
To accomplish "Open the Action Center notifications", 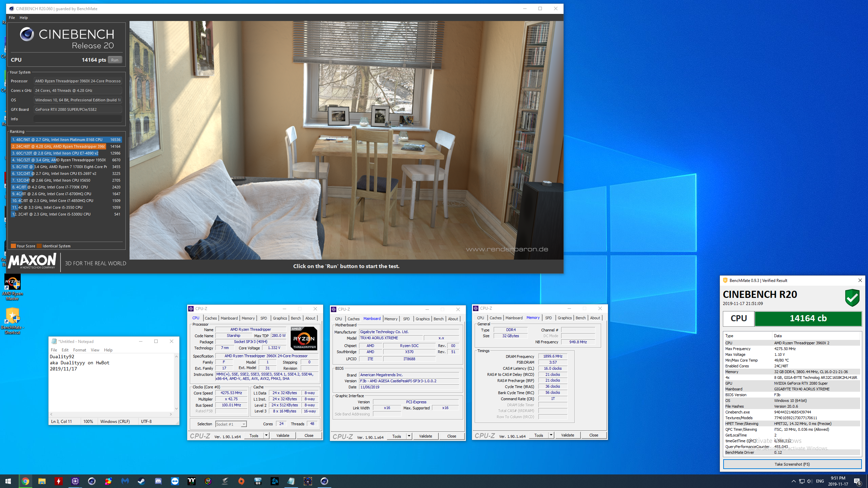I will coord(857,481).
